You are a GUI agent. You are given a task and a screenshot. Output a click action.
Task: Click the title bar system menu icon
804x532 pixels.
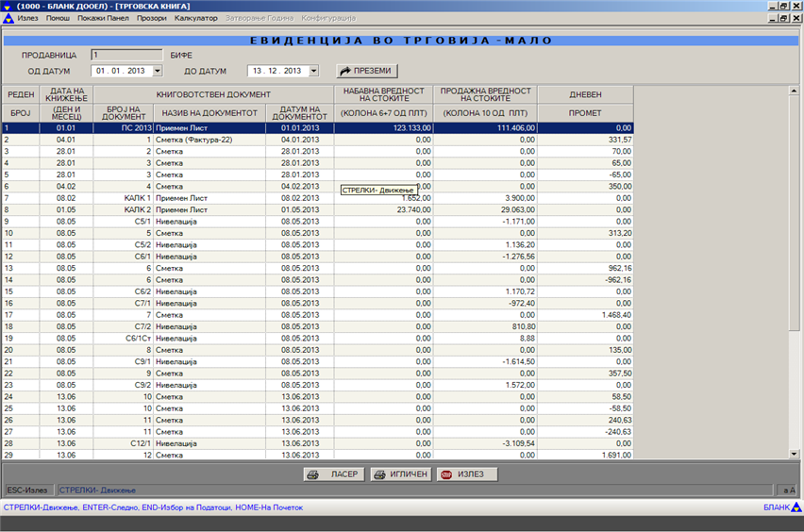pyautogui.click(x=8, y=6)
